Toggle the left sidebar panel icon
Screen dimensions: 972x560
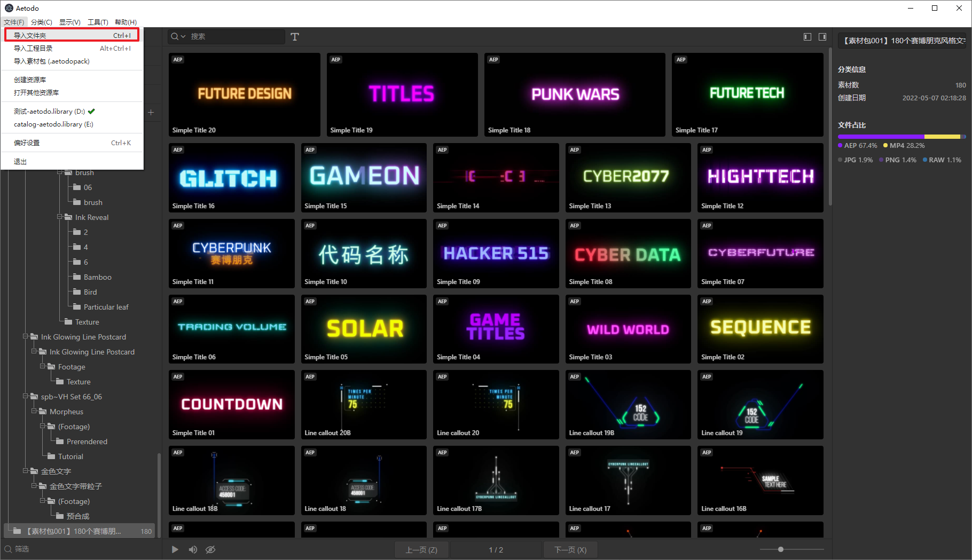coord(808,37)
